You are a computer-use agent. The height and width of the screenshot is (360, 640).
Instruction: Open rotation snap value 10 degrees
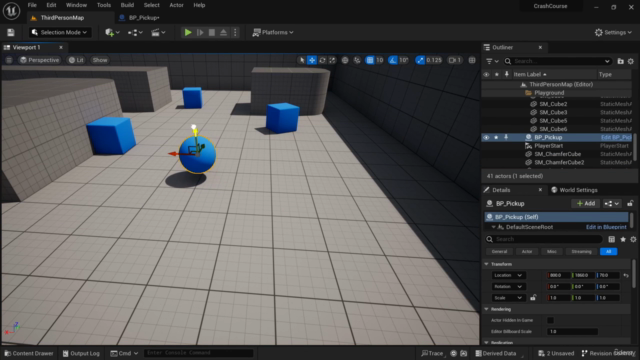(x=404, y=60)
